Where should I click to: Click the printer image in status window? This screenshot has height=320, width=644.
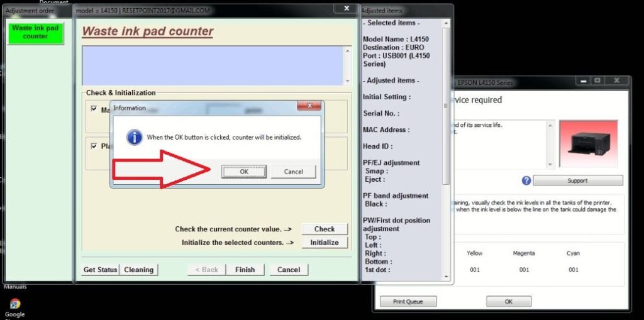click(589, 144)
